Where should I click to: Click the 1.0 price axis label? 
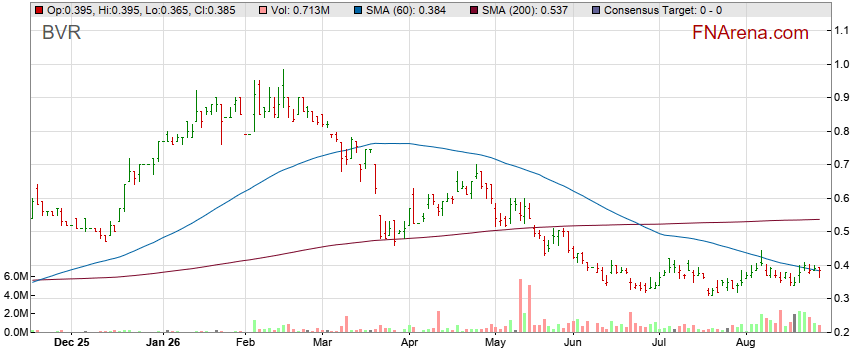tap(842, 65)
